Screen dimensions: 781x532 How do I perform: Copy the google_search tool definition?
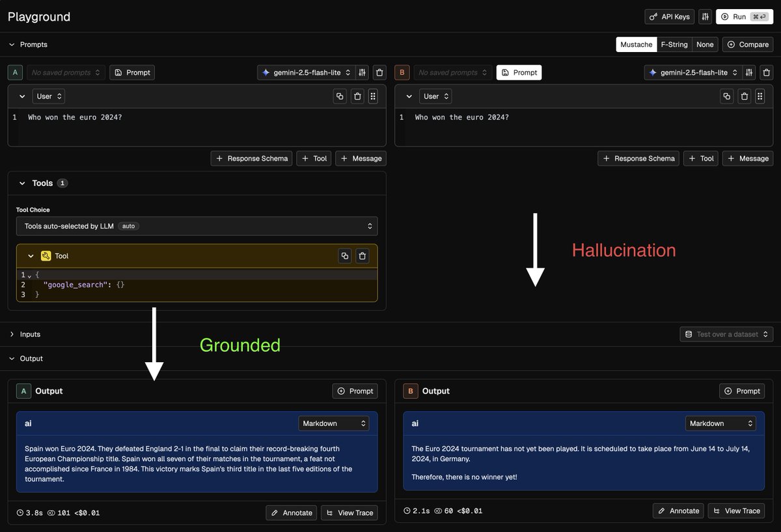point(345,256)
